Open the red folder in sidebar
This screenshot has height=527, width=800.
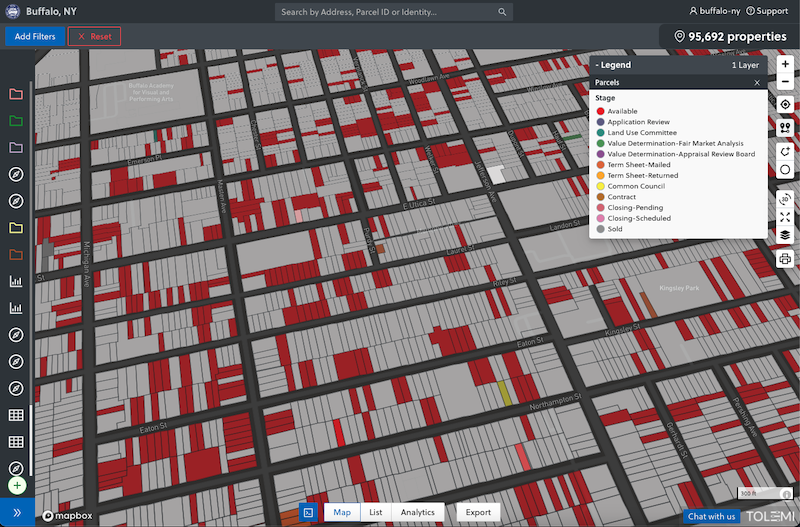coord(16,94)
